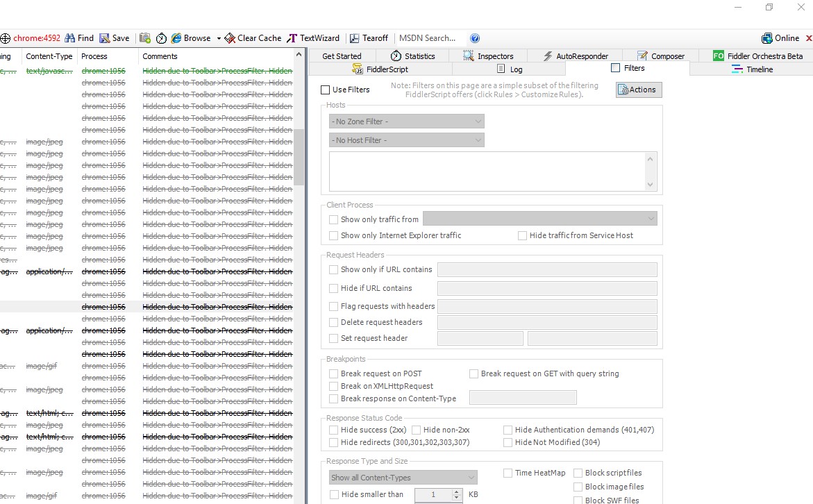This screenshot has height=504, width=813.
Task: Check Hide traffic from Service Host
Action: pos(523,235)
